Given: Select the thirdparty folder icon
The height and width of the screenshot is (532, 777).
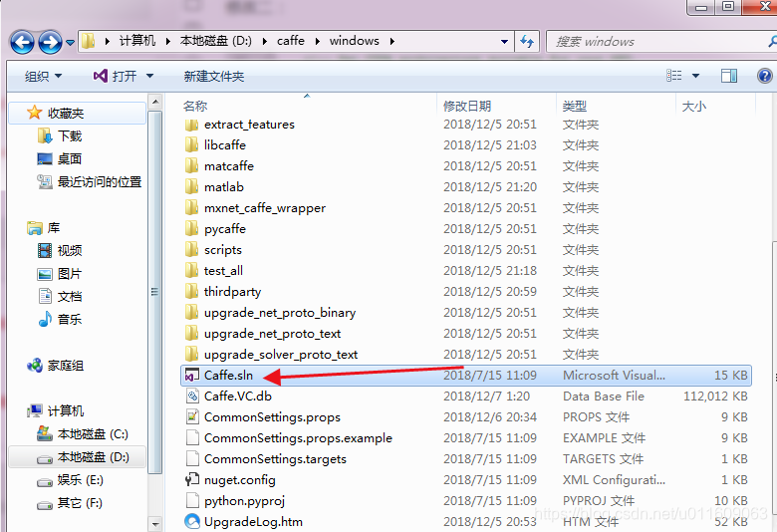Looking at the screenshot, I should point(192,292).
